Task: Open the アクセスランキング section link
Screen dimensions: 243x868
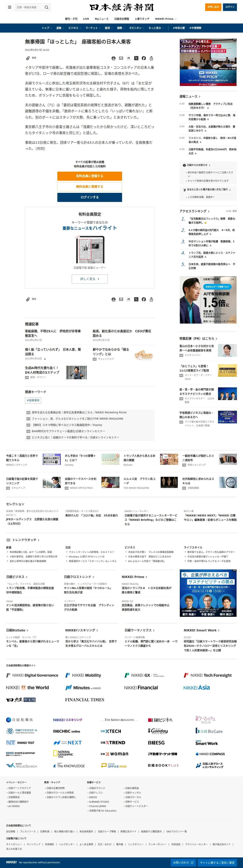Action: tap(194, 211)
